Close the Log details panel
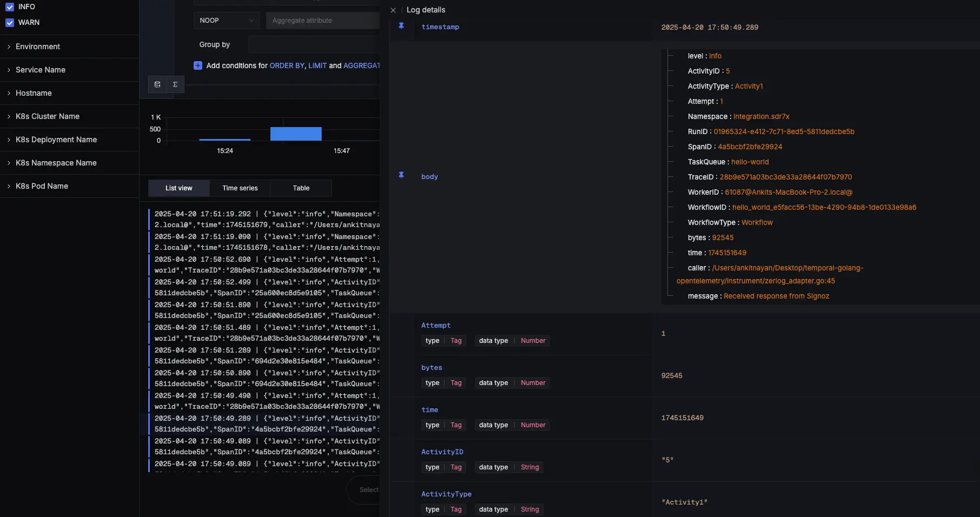 click(x=393, y=10)
